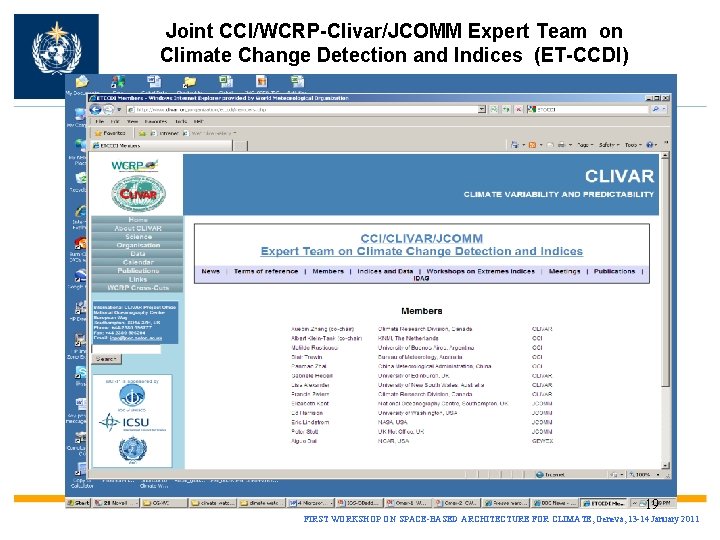Click the magnifier search button
Screen dimensions: 720x540
[x=656, y=109]
